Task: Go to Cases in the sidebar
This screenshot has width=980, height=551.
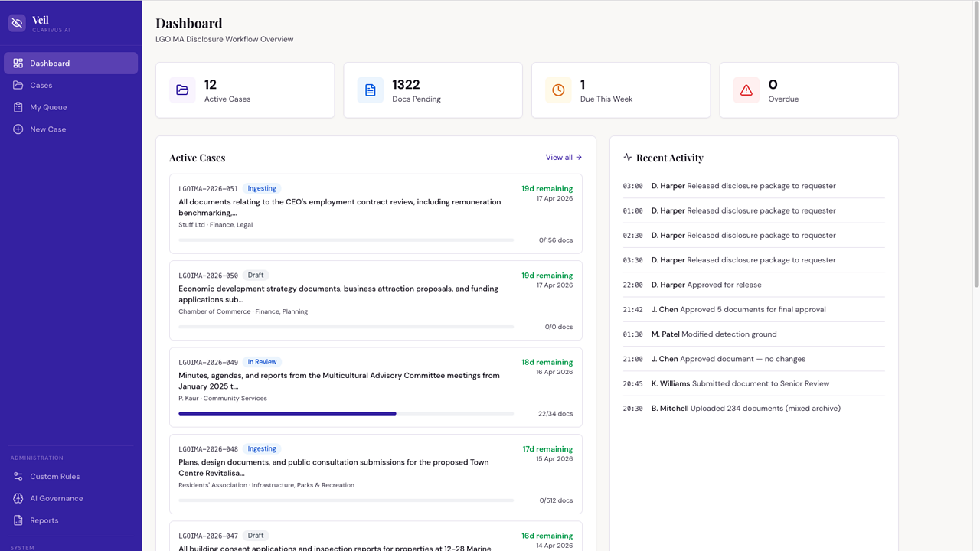Action: [x=70, y=85]
